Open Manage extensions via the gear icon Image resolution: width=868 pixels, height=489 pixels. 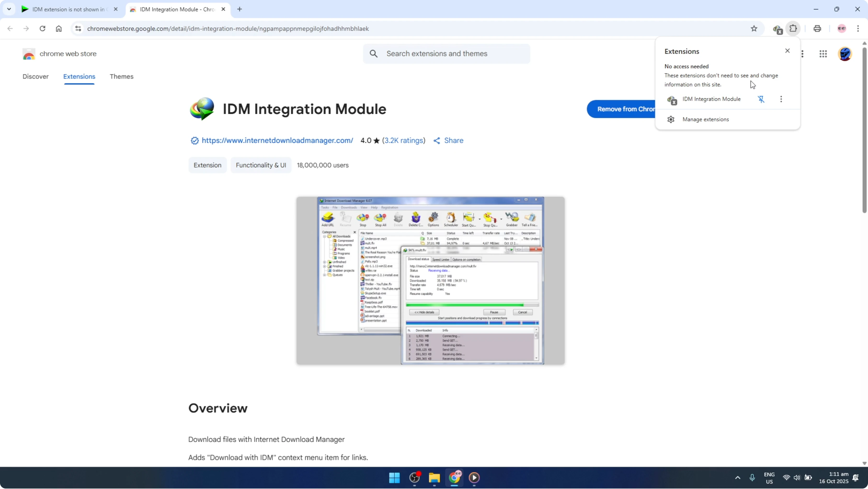pos(671,119)
